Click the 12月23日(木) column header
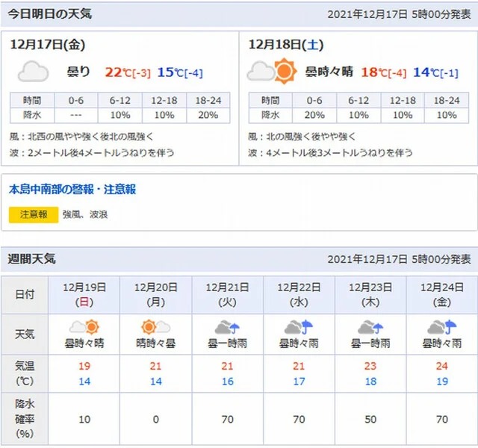This screenshot has height=448, width=478. (x=370, y=295)
